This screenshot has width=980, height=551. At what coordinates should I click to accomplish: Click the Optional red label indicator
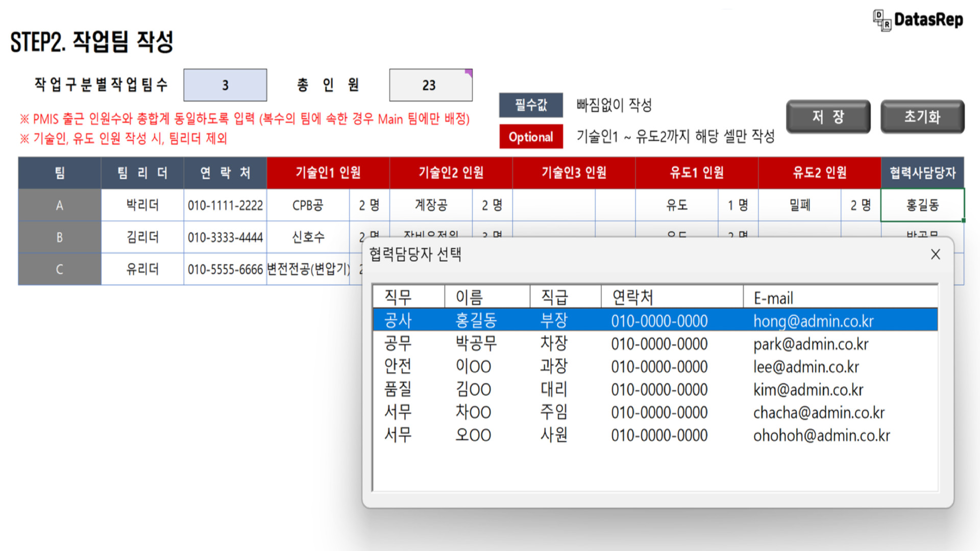pos(531,136)
